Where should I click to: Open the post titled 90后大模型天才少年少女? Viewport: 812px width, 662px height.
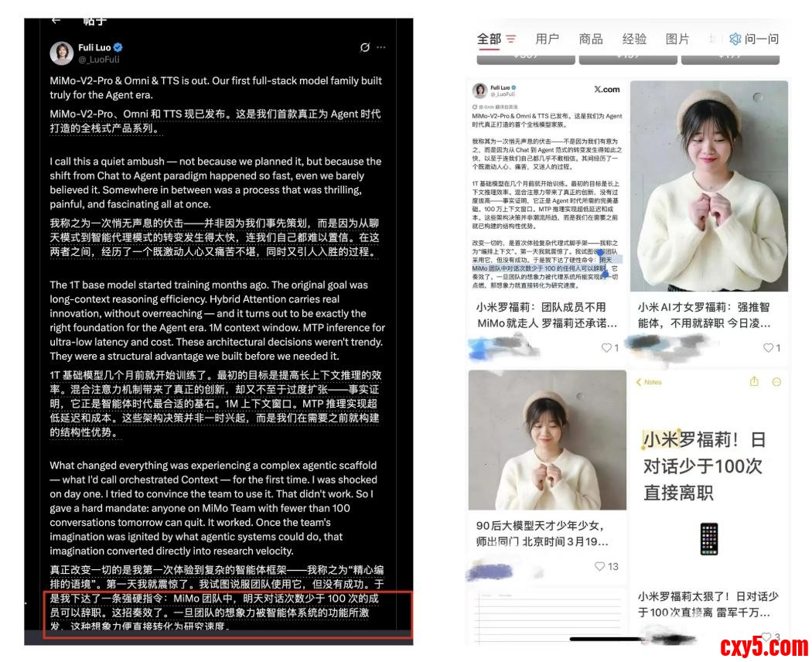click(x=542, y=534)
